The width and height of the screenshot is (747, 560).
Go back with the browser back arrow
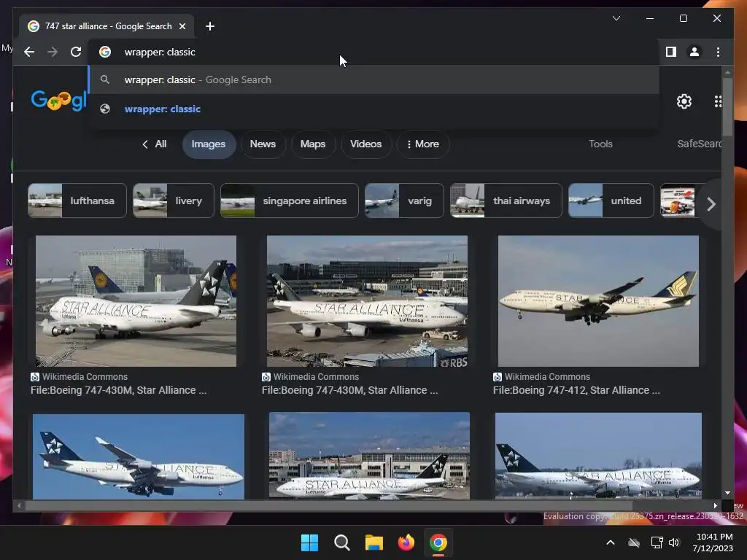[29, 52]
